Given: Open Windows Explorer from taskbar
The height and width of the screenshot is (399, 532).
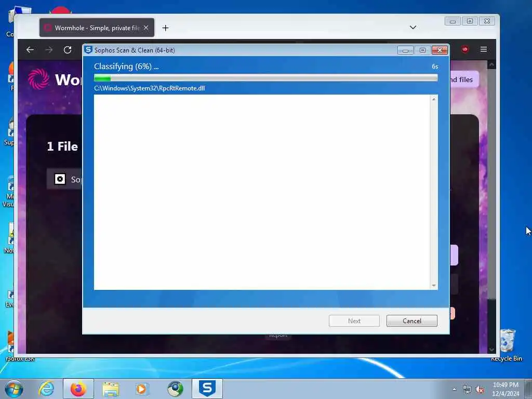Looking at the screenshot, I should click(x=111, y=389).
